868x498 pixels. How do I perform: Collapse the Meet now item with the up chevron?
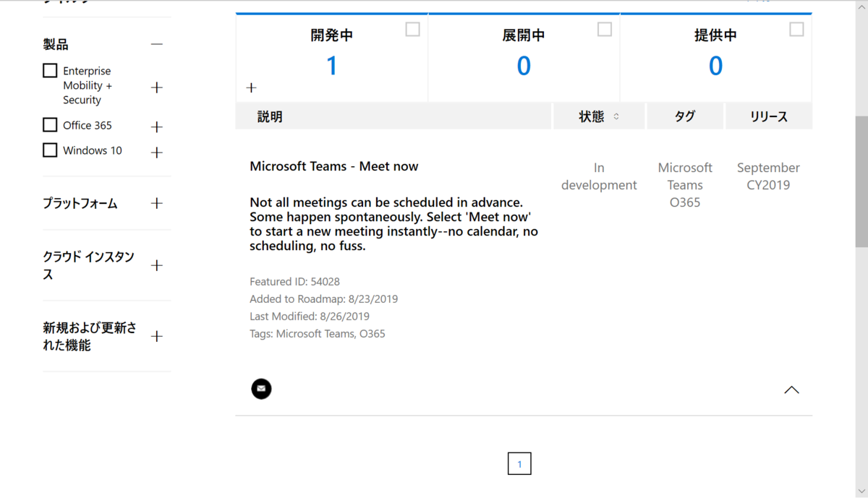coord(792,390)
